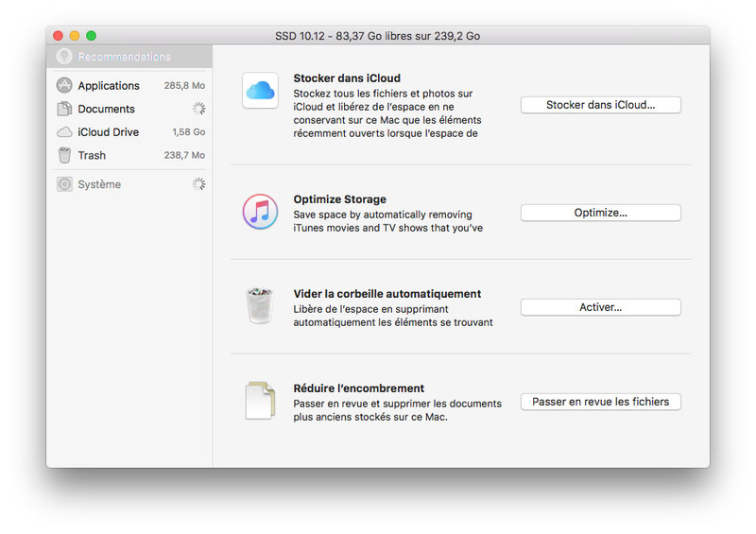Select the Système category label
The image size is (756, 534).
click(99, 184)
